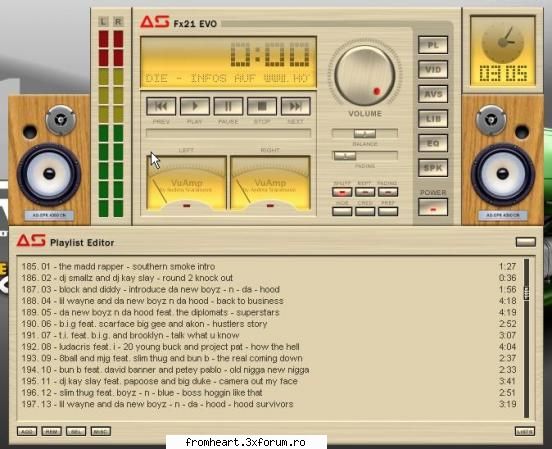552x449 pixels.
Task: Select track 190 hustlers story
Action: tap(269, 324)
